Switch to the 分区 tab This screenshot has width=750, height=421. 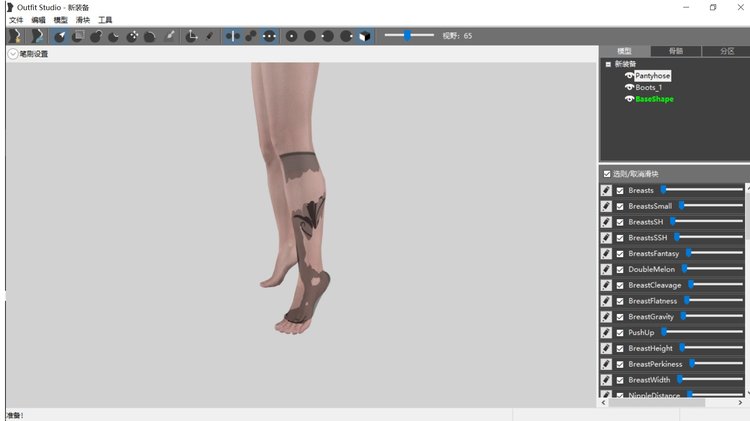pyautogui.click(x=726, y=51)
